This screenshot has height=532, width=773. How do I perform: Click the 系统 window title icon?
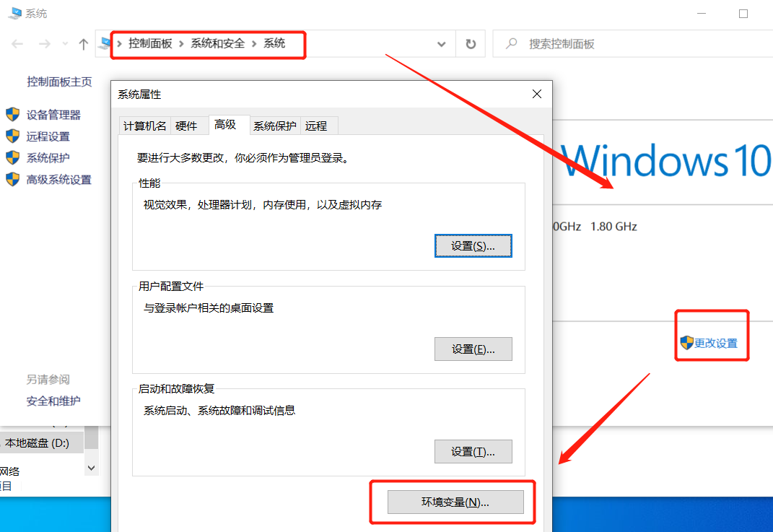[x=14, y=13]
